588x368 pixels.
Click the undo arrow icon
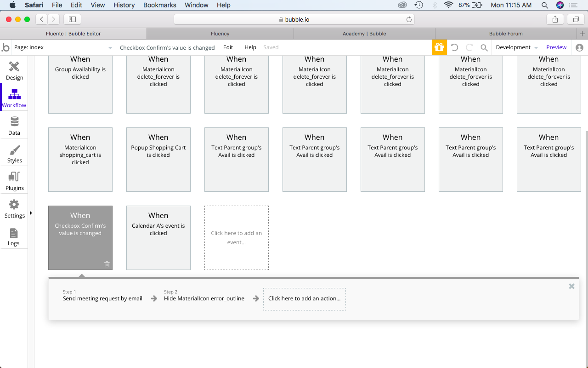tap(454, 47)
